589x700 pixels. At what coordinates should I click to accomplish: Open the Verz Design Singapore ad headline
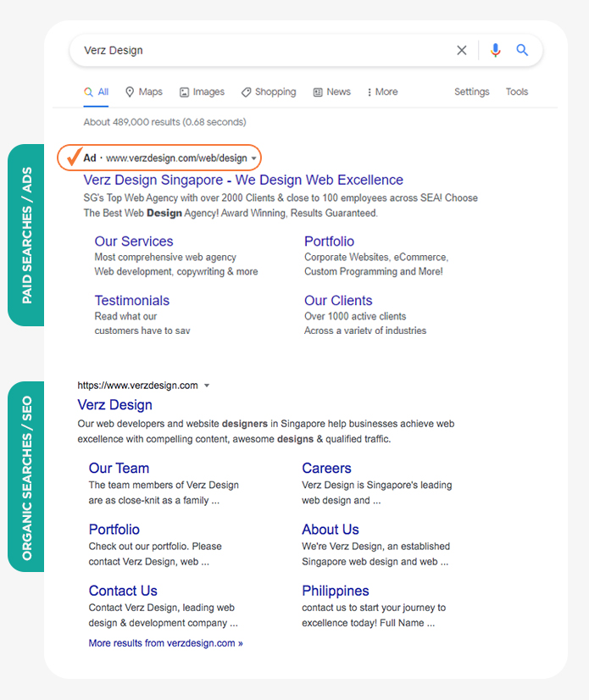coord(243,180)
